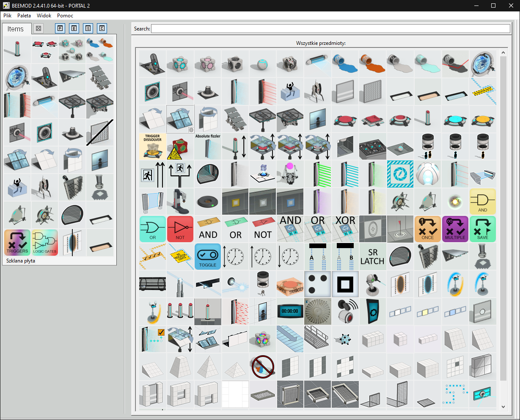This screenshot has width=520, height=420.
Task: Switch to the Items tab
Action: (x=16, y=29)
